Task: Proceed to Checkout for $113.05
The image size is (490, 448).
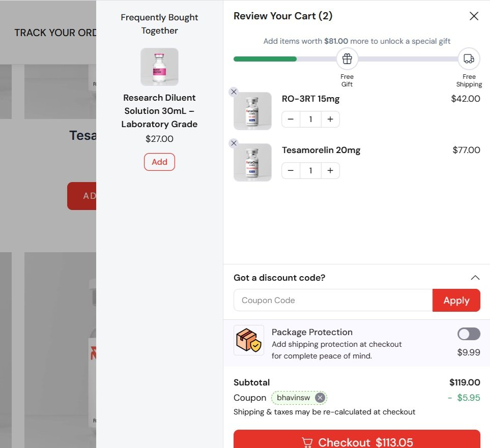Action: (x=357, y=440)
